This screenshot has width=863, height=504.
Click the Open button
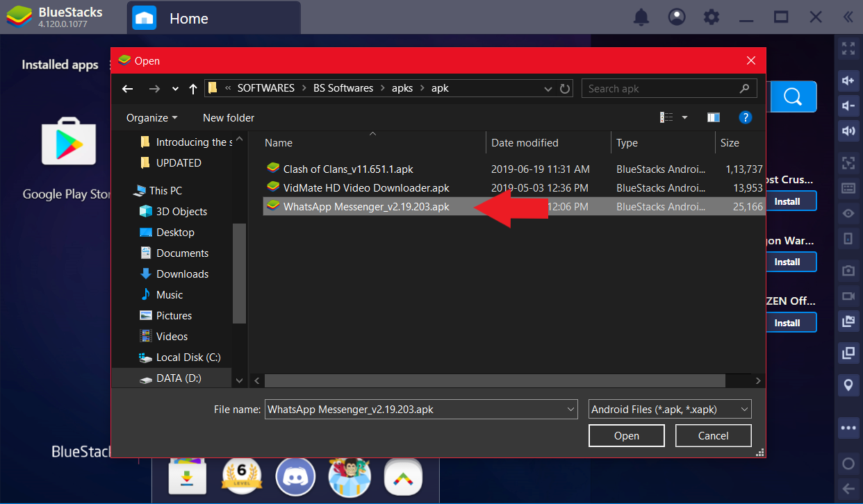pyautogui.click(x=626, y=436)
